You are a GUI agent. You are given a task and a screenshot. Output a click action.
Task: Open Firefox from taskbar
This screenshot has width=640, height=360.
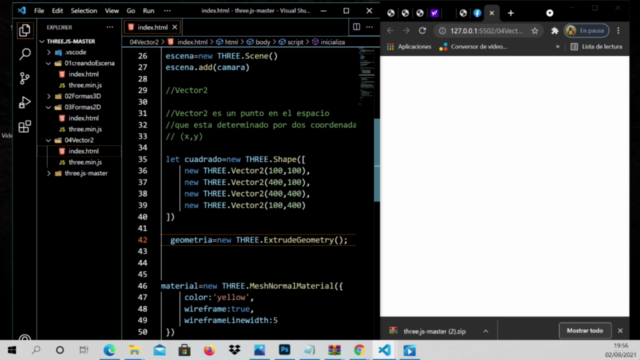[209, 350]
